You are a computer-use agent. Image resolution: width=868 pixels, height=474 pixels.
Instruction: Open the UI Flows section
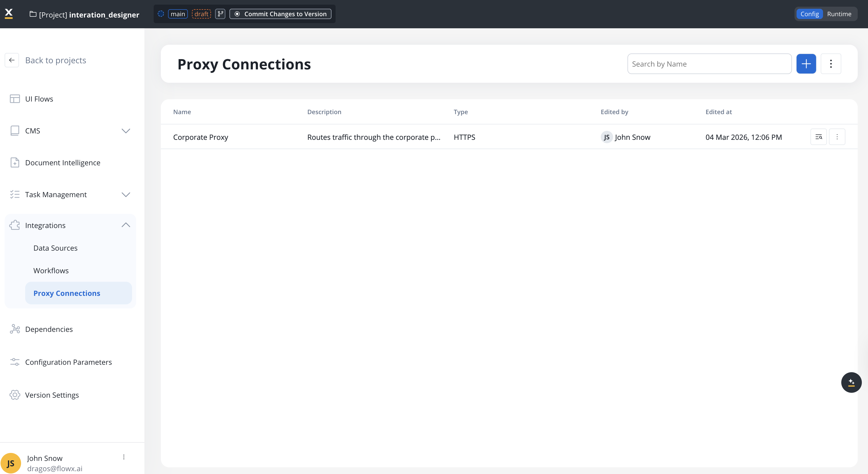point(39,99)
